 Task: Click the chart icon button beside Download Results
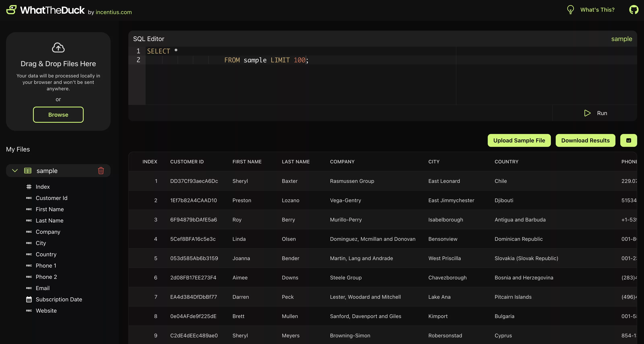pyautogui.click(x=629, y=140)
